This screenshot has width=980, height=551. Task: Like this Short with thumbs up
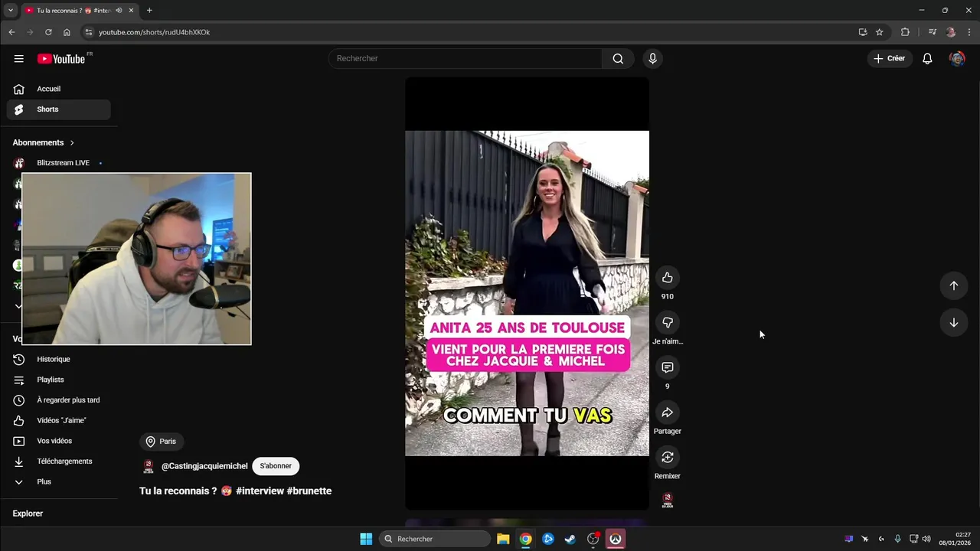coord(668,278)
